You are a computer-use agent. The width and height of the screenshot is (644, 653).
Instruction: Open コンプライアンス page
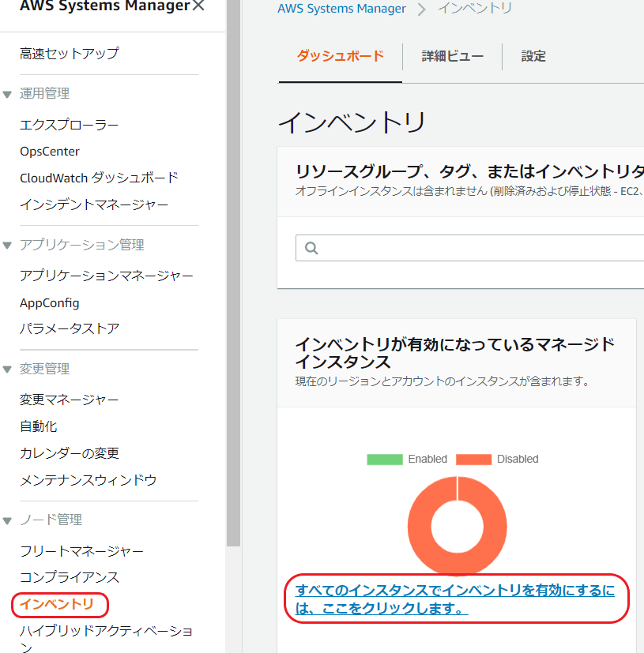[x=70, y=577]
